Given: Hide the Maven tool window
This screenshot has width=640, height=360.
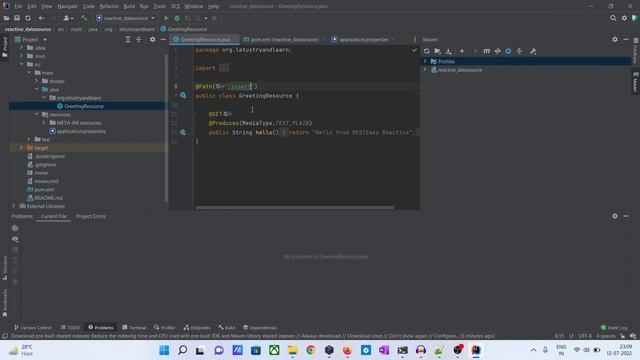Looking at the screenshot, I should (626, 39).
